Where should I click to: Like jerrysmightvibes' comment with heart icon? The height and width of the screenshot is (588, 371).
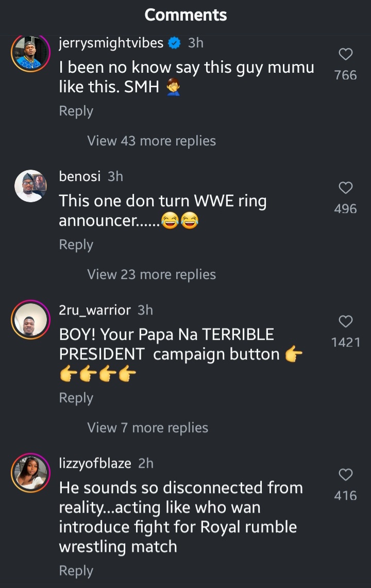[x=345, y=54]
